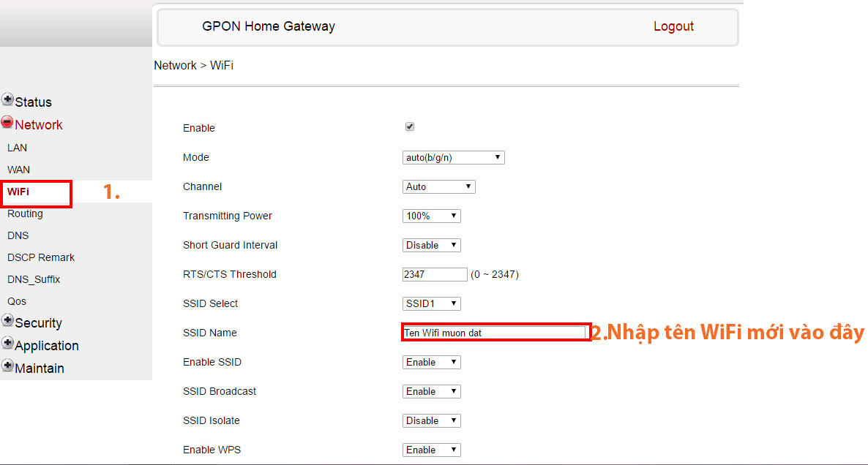Image resolution: width=868 pixels, height=465 pixels.
Task: Open the Qos menu item
Action: (17, 301)
